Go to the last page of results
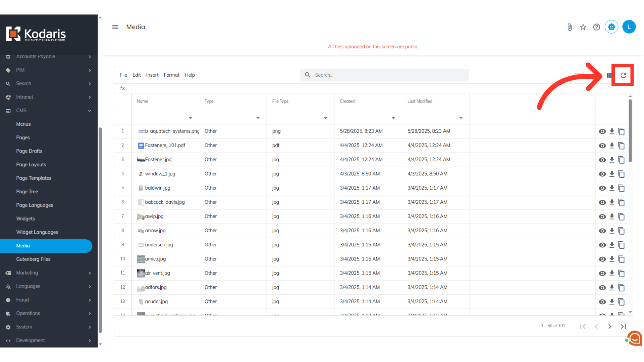The width and height of the screenshot is (644, 362). [x=623, y=326]
